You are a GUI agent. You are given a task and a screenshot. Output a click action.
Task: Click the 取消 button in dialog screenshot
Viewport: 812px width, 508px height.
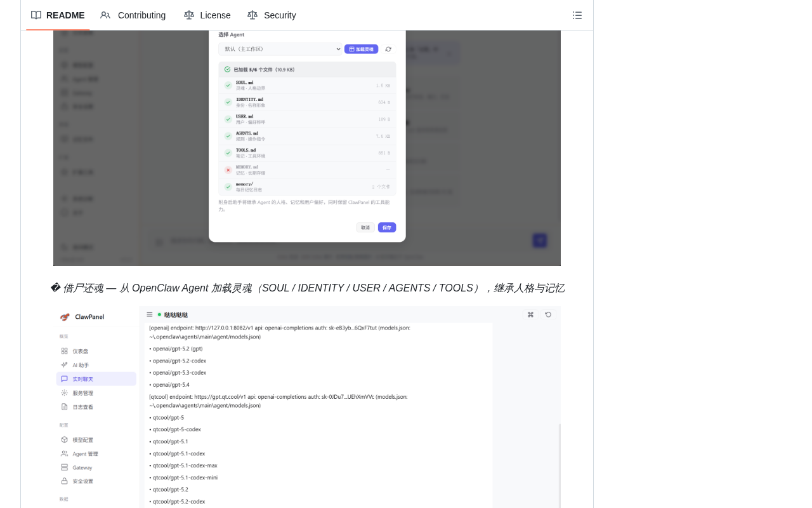coord(365,227)
